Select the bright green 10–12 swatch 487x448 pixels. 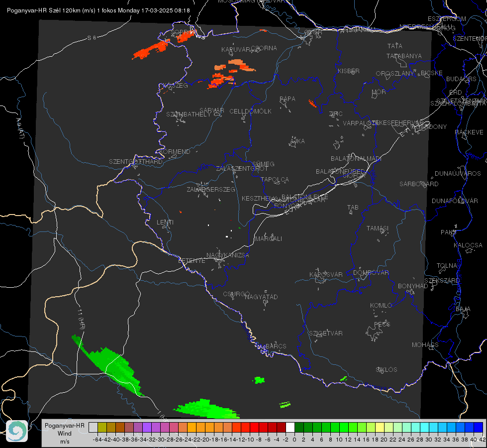click(344, 427)
